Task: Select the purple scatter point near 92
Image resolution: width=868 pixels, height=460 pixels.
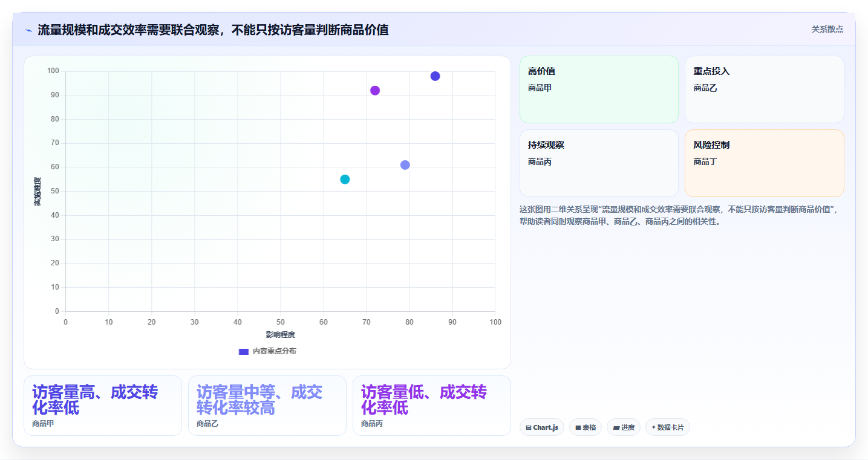Action: (x=375, y=91)
